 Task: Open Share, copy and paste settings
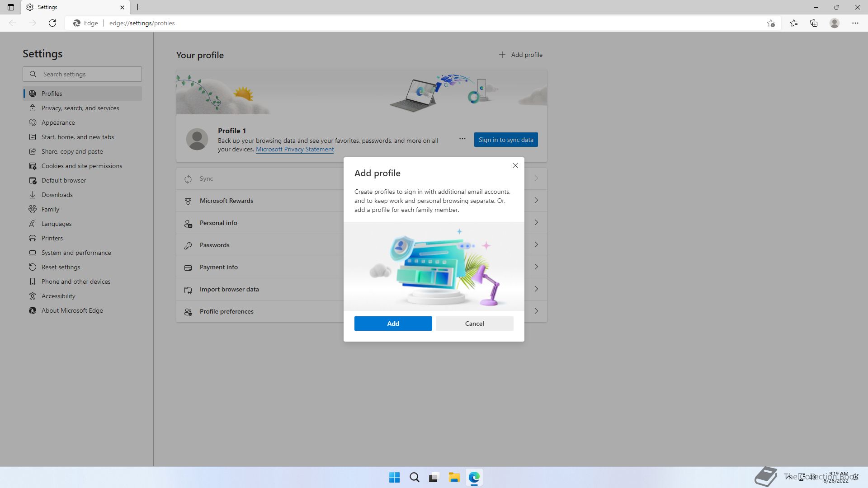[x=82, y=151]
